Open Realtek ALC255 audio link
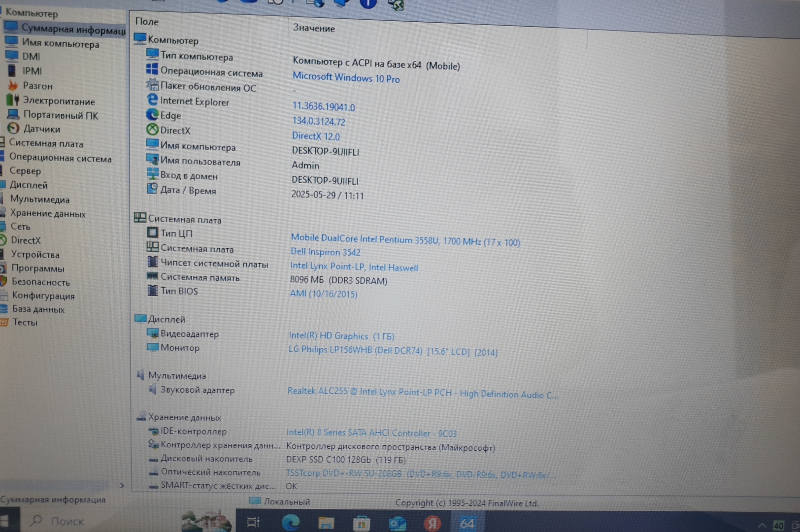Image resolution: width=800 pixels, height=532 pixels. coord(423,393)
